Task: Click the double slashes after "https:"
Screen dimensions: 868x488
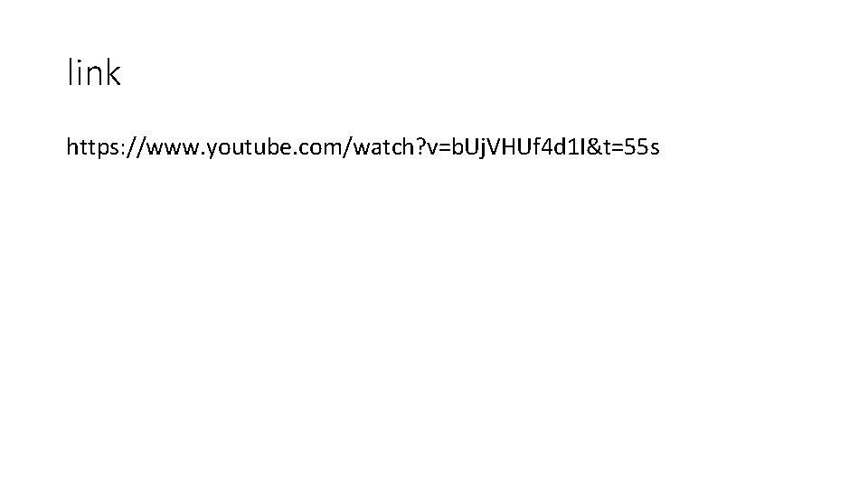Action: (x=135, y=147)
